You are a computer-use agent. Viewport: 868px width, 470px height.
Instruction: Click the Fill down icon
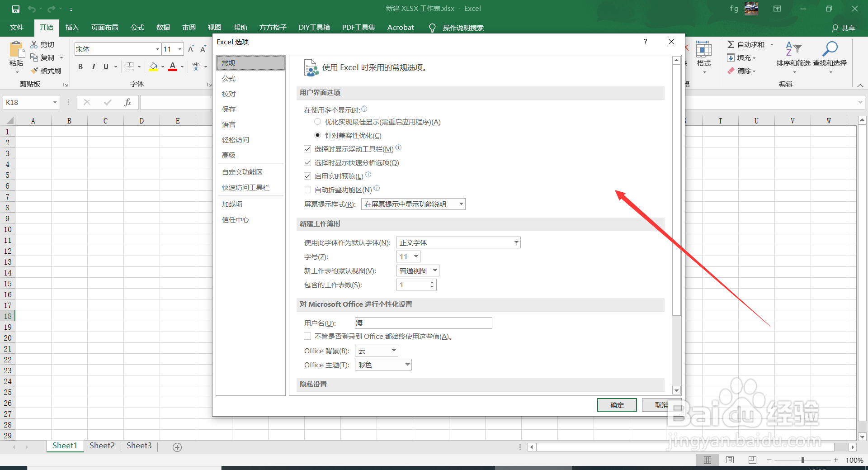(731, 57)
